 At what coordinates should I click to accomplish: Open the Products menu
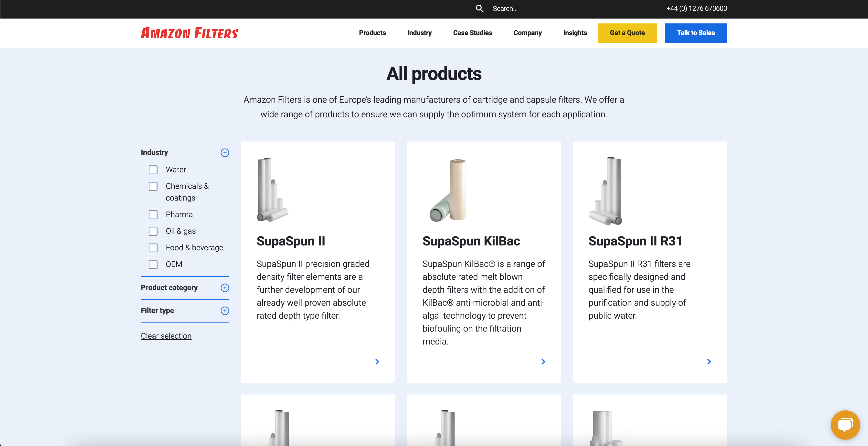[x=372, y=33]
